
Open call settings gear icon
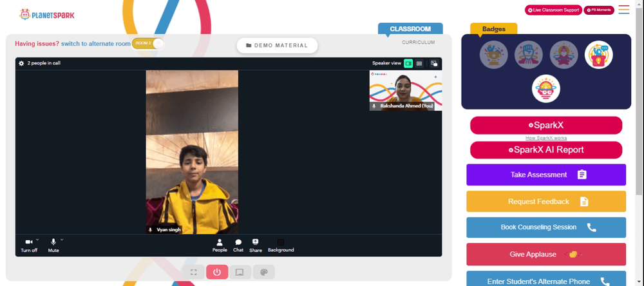(21, 63)
